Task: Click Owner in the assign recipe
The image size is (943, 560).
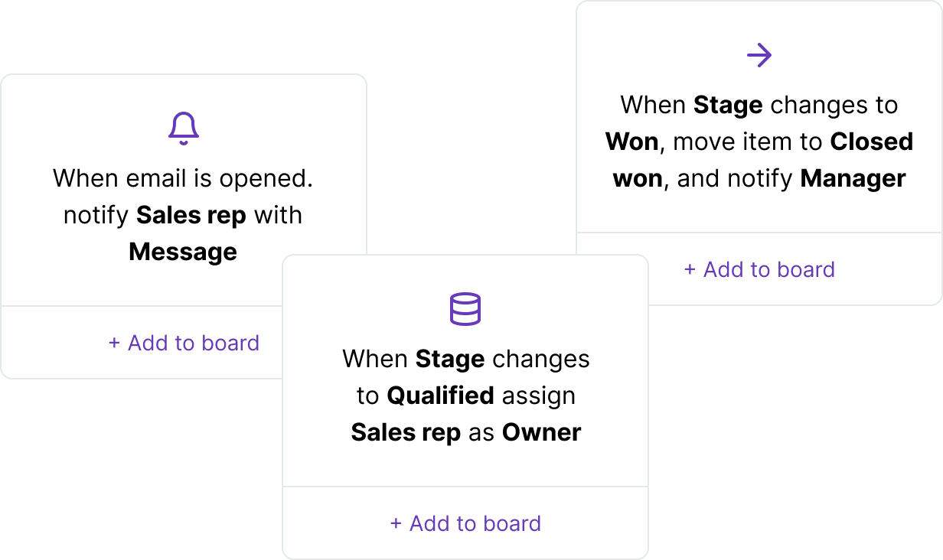Action: [542, 432]
